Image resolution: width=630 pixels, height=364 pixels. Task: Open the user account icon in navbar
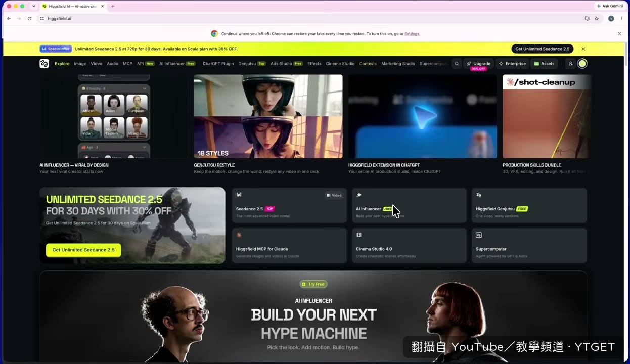click(570, 64)
